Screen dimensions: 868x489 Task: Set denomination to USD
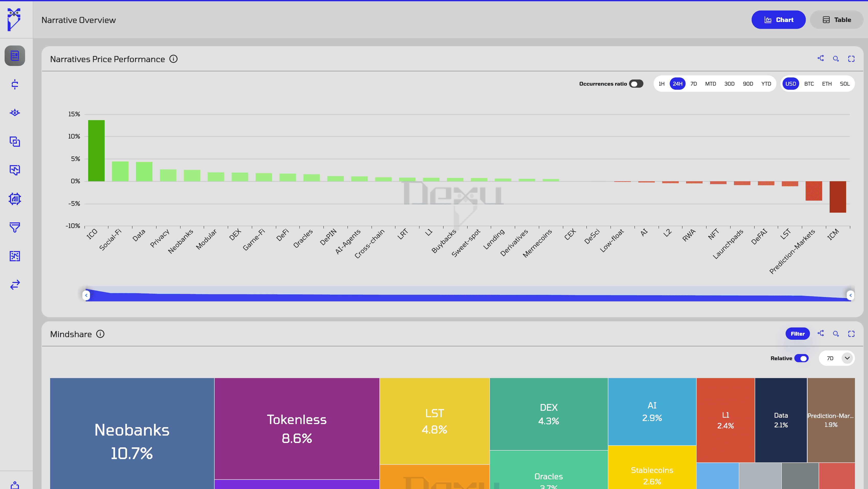click(x=790, y=84)
